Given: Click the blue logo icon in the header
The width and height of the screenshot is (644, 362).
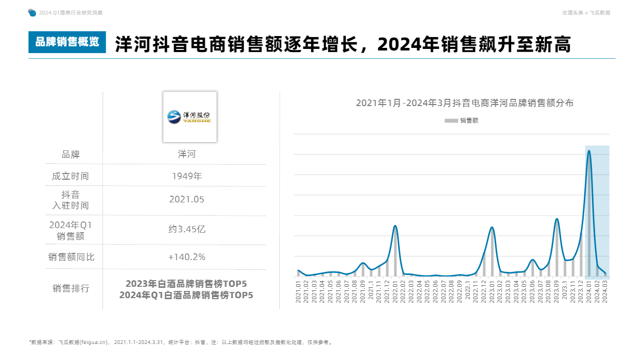Looking at the screenshot, I should click(x=32, y=12).
